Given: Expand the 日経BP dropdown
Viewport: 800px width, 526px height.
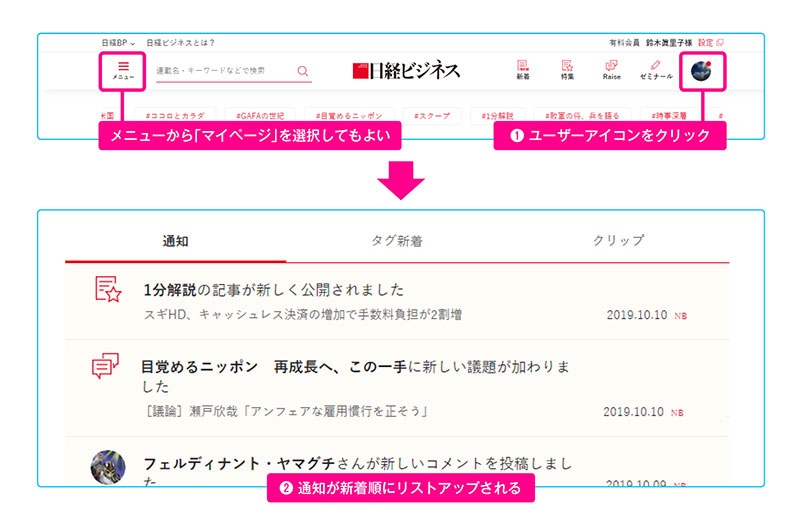Looking at the screenshot, I should (x=118, y=43).
